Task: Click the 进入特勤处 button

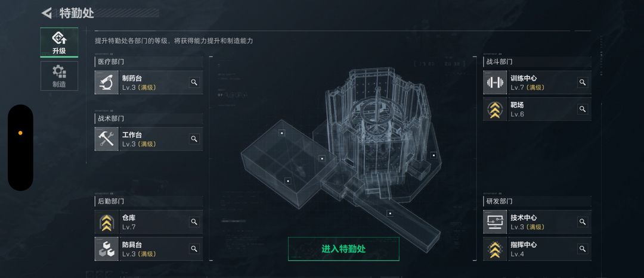Action: [x=343, y=249]
